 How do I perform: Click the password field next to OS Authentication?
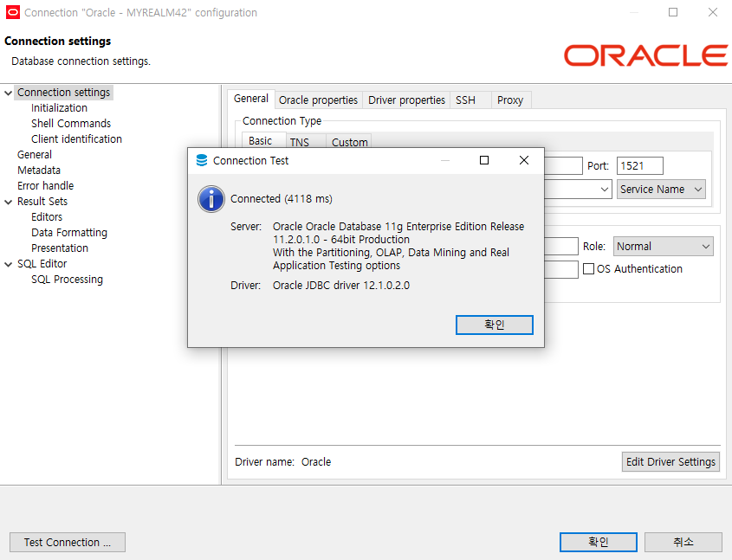tap(561, 269)
